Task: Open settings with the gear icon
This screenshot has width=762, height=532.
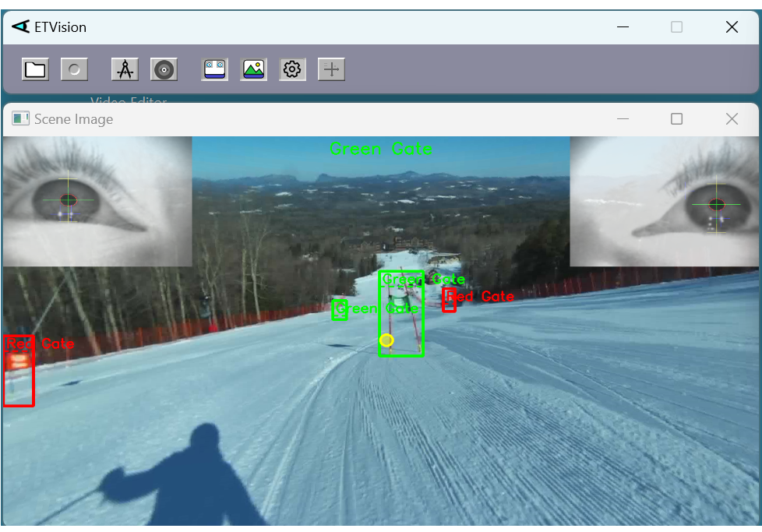Action: 292,69
